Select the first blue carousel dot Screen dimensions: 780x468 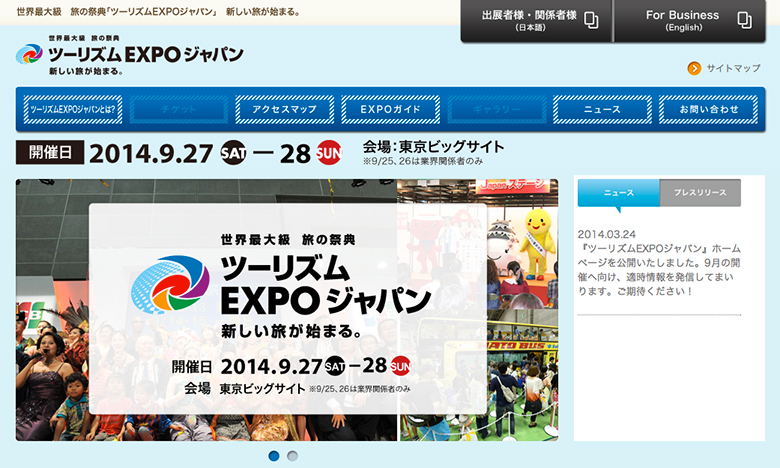click(x=274, y=456)
